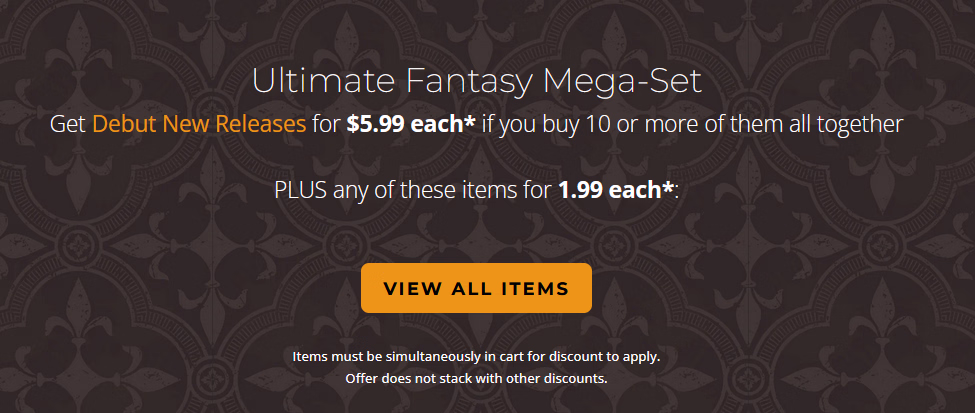Image resolution: width=975 pixels, height=413 pixels.
Task: Open the Debut New Releases link
Action: tap(198, 125)
